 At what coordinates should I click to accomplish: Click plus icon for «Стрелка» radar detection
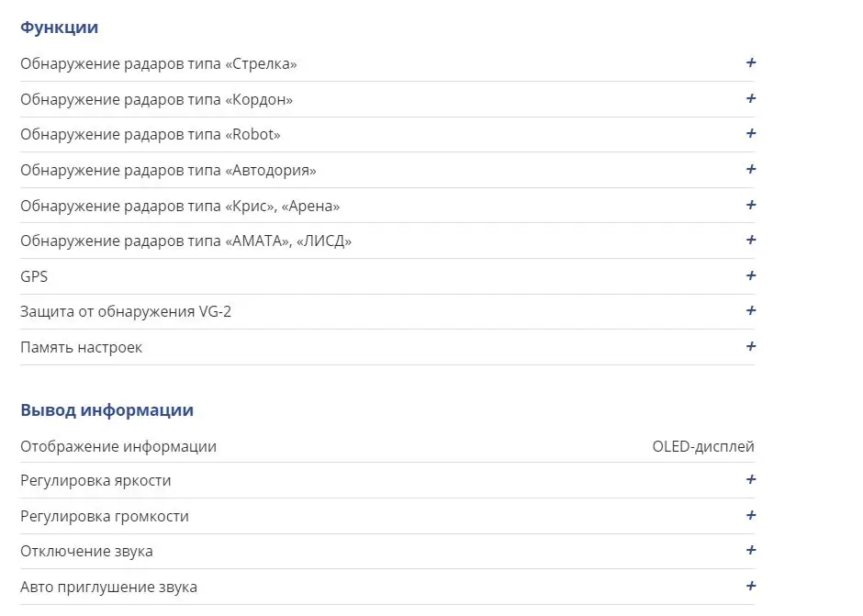click(x=750, y=63)
